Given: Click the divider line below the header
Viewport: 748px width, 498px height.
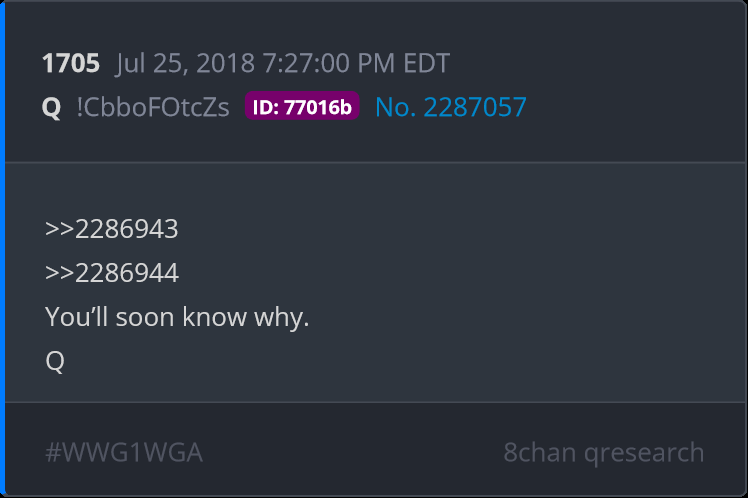Looking at the screenshot, I should point(376,162).
